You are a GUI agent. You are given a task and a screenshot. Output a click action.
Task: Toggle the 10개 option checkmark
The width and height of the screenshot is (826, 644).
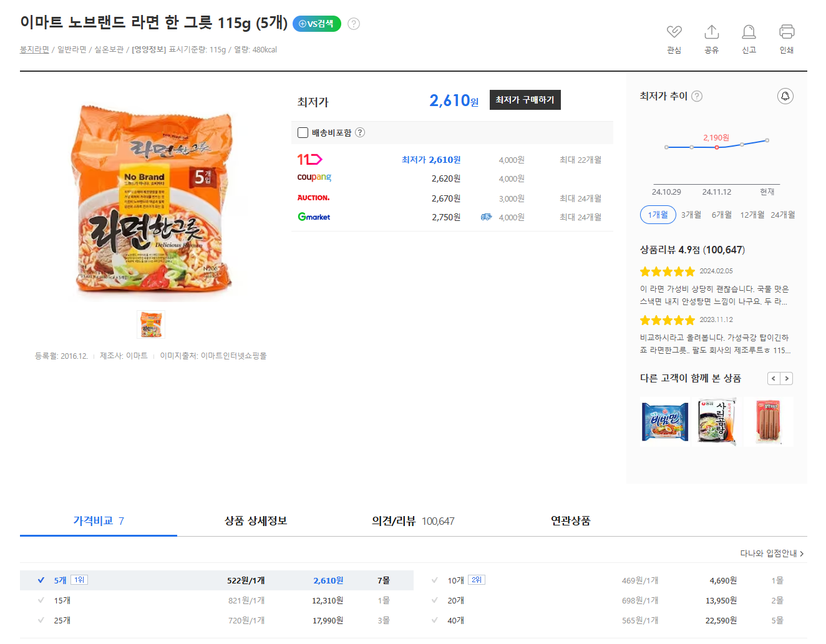pyautogui.click(x=435, y=580)
